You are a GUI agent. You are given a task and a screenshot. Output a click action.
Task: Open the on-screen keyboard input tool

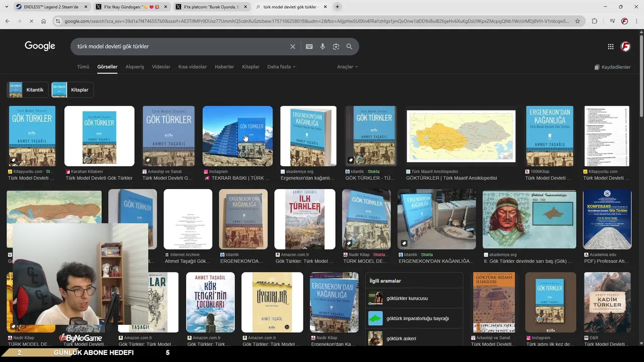pyautogui.click(x=309, y=46)
